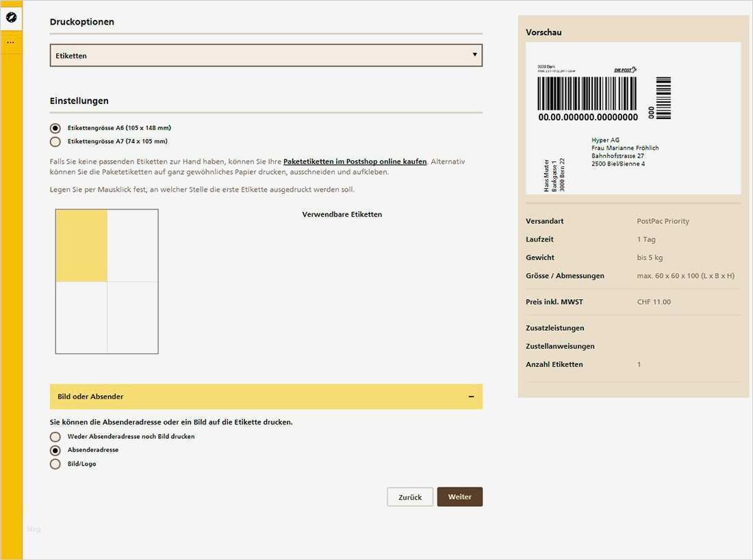The width and height of the screenshot is (753, 560).
Task: Click the compass icon in the yellow sidebar
Action: point(11,17)
